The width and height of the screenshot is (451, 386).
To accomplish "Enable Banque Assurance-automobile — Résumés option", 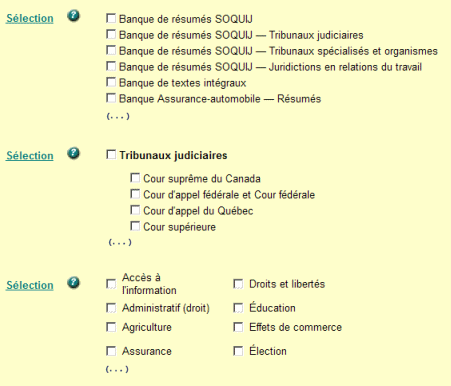I will pos(111,98).
